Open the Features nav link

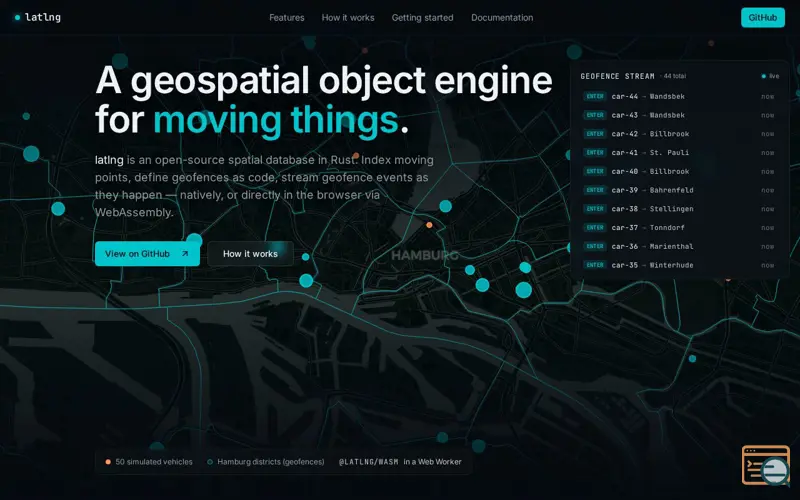[x=287, y=17]
